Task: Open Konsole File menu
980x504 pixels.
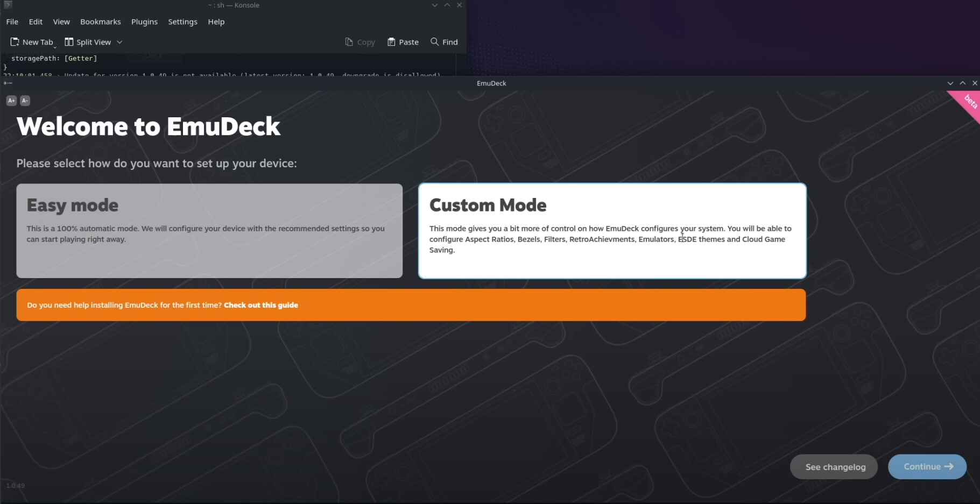Action: click(x=12, y=22)
